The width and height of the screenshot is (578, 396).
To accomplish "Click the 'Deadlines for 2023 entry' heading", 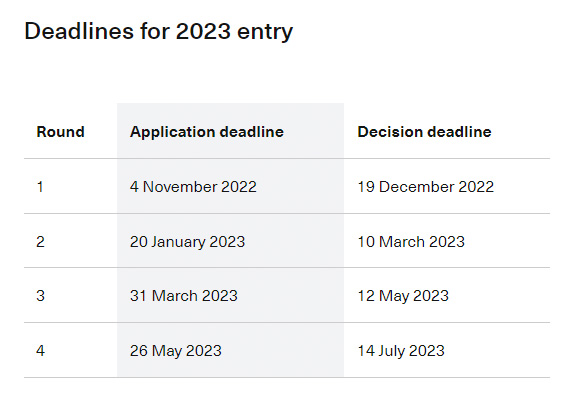I will coord(159,32).
